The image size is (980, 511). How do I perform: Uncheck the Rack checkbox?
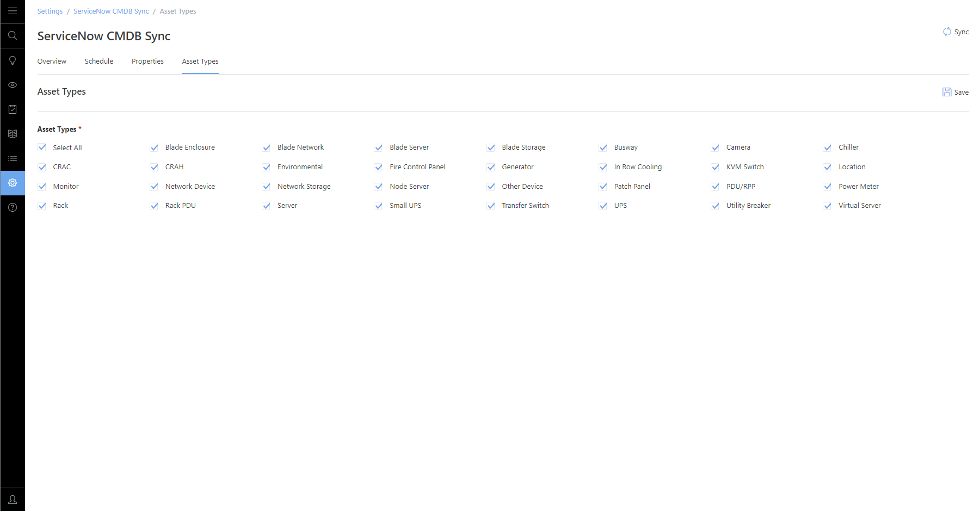tap(42, 206)
